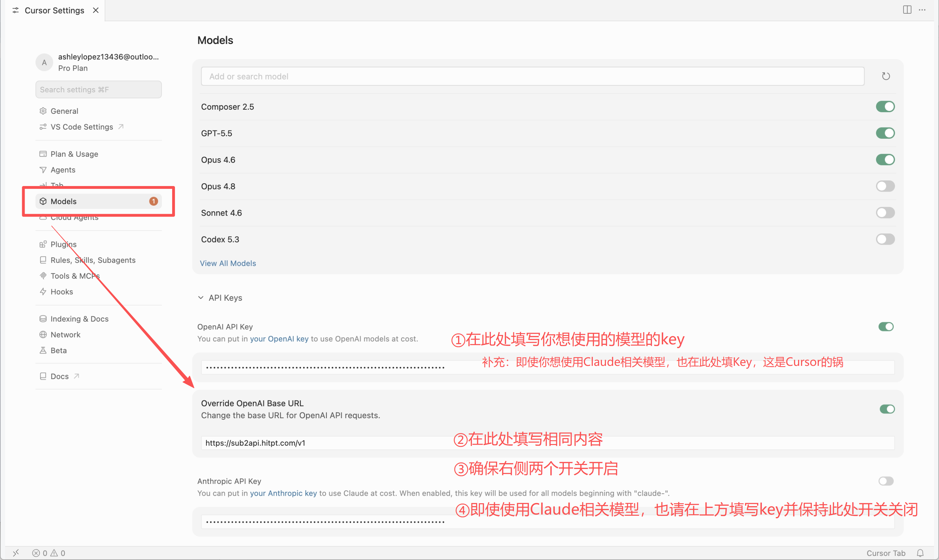
Task: Enable the Sonnet 4.6 model switch
Action: (x=885, y=213)
